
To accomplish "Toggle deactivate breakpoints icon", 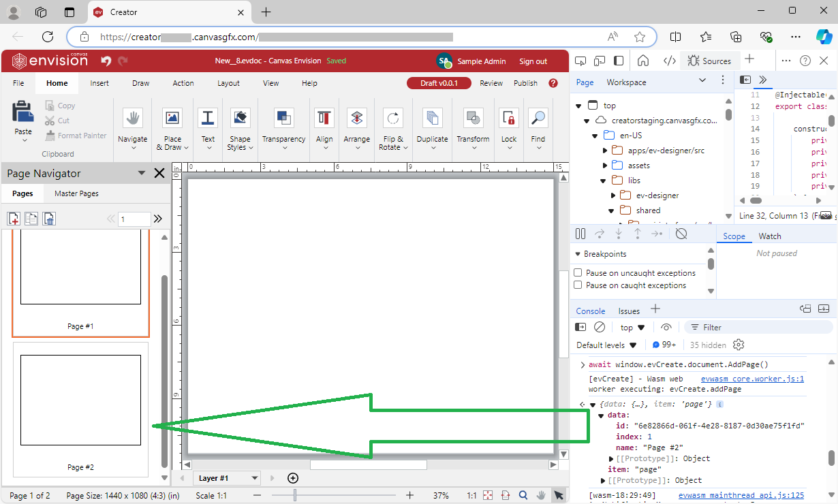I will pos(681,234).
